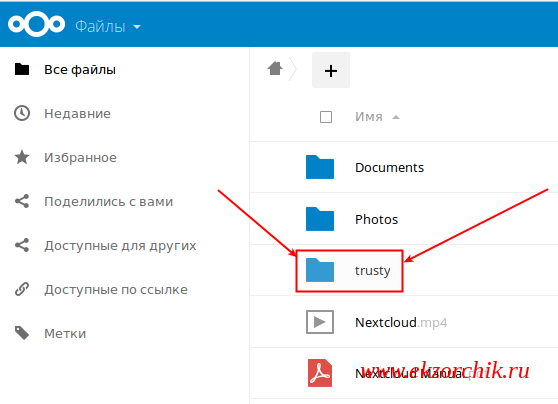Screen dimensions: 558x404
Task: Tick the select-all files checkbox
Action: click(x=326, y=117)
